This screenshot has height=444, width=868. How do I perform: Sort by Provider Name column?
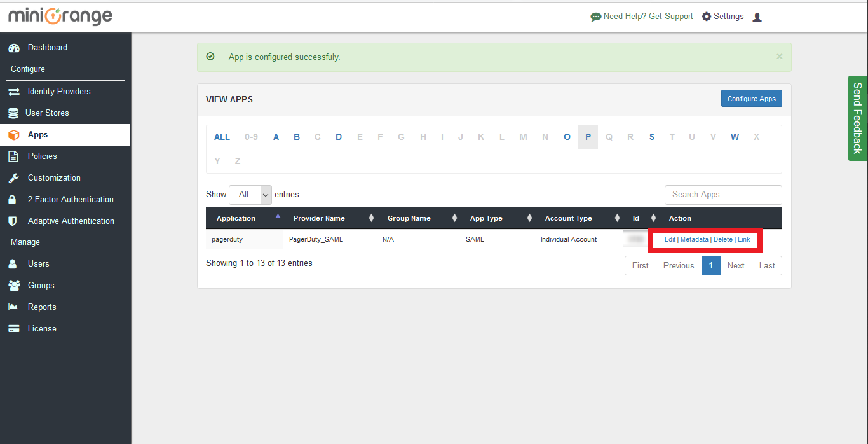(330, 218)
